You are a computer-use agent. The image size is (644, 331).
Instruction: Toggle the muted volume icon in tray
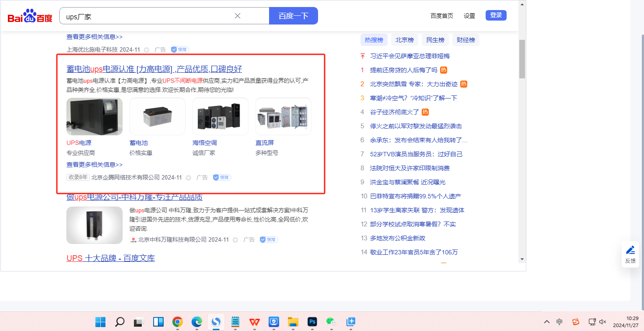click(x=602, y=322)
